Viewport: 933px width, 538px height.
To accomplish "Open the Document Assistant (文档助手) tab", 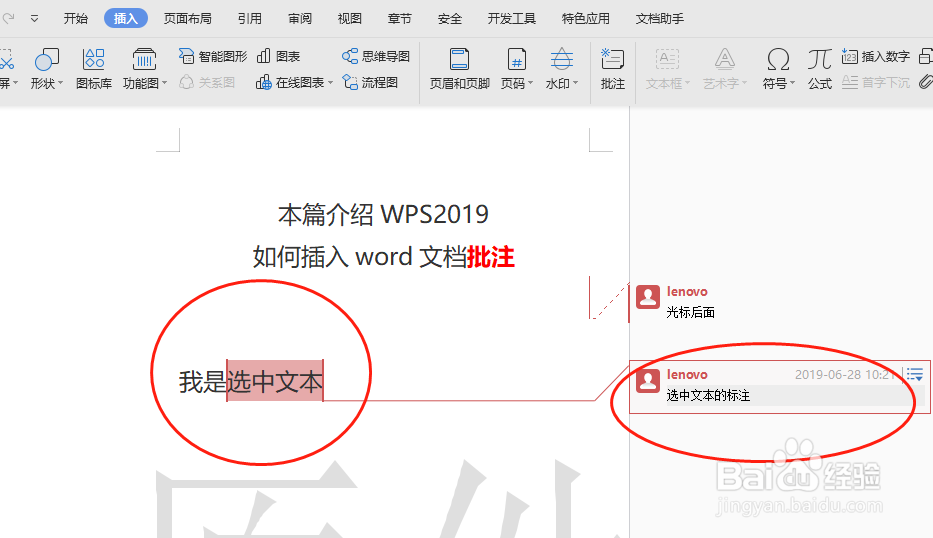I will (x=659, y=18).
